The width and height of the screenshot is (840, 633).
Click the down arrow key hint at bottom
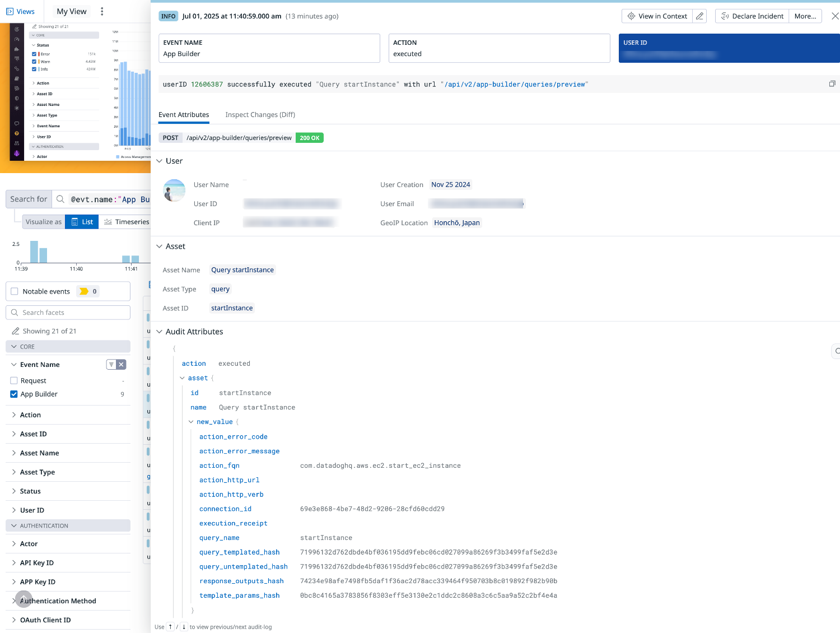pyautogui.click(x=184, y=627)
